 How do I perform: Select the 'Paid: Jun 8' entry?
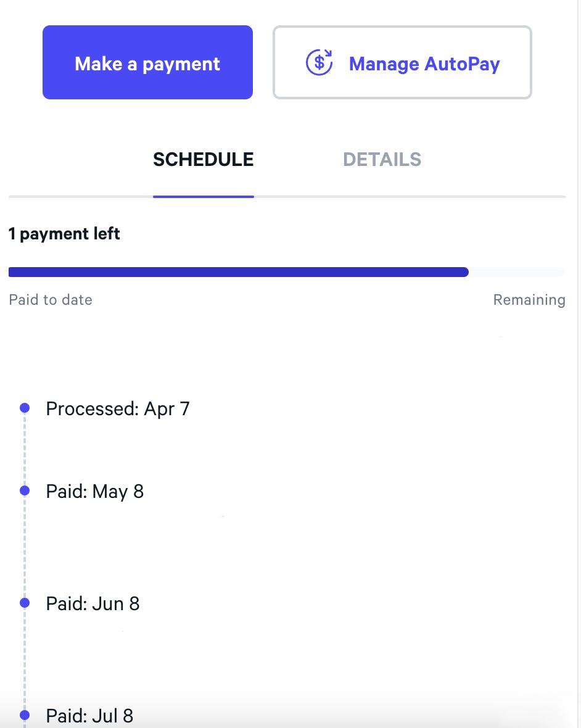point(93,603)
